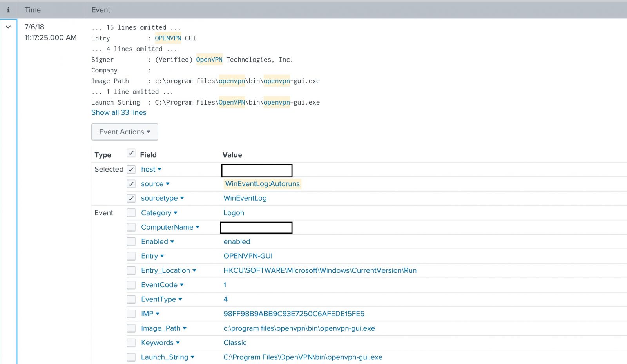Click the enabled value link
Screen dimensions: 627x364
pos(237,242)
